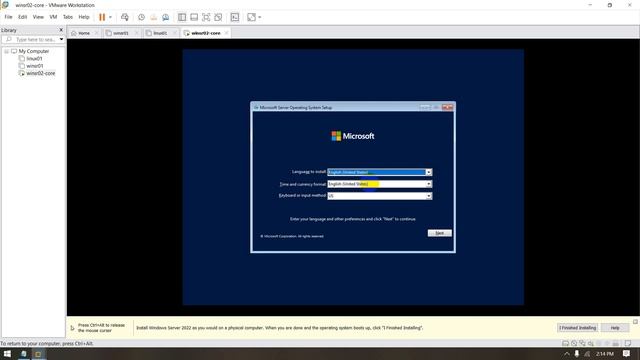This screenshot has height=360, width=640.
Task: Close the Home tab
Action: [97, 33]
